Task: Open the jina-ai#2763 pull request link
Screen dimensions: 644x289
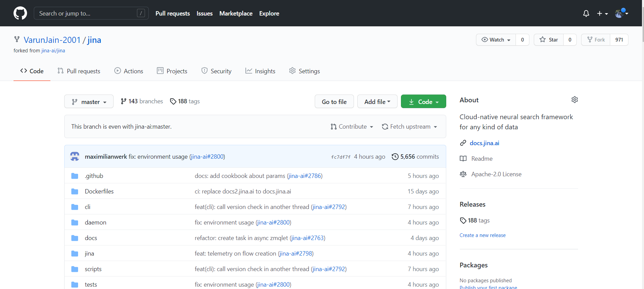Action: coord(308,238)
